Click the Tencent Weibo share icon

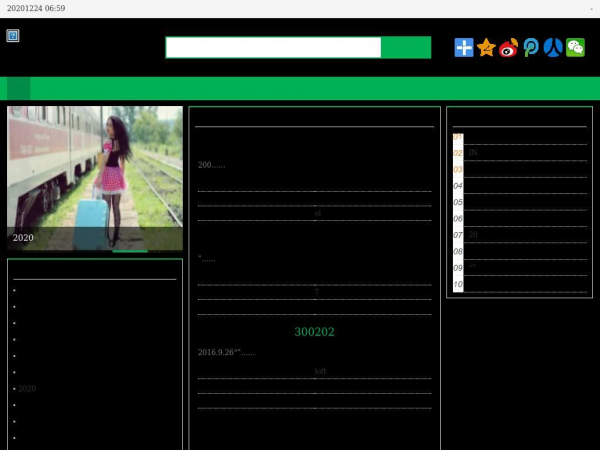pos(531,47)
